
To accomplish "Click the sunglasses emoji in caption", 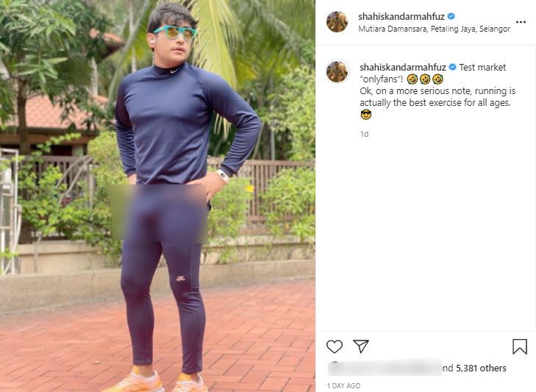I will [365, 115].
